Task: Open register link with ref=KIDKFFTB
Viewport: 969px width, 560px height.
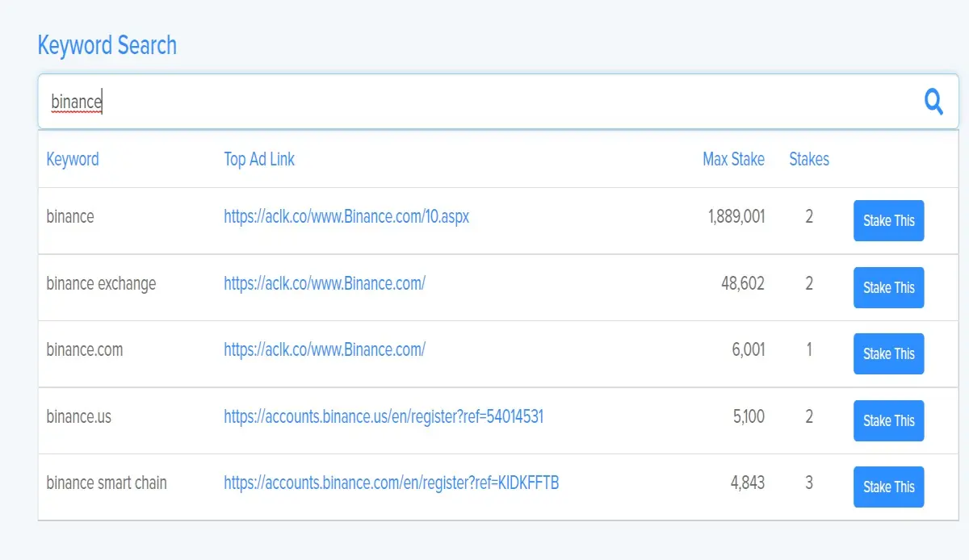Action: [x=392, y=483]
